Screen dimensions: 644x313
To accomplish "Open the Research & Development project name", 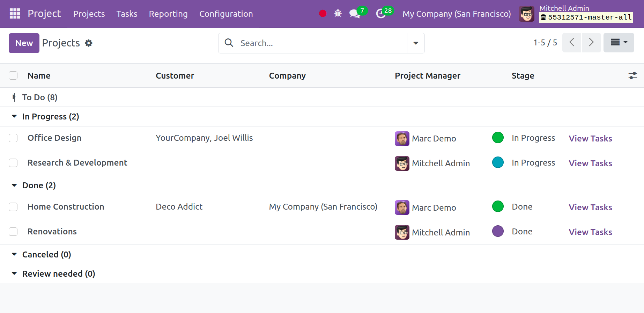I will coord(77,163).
